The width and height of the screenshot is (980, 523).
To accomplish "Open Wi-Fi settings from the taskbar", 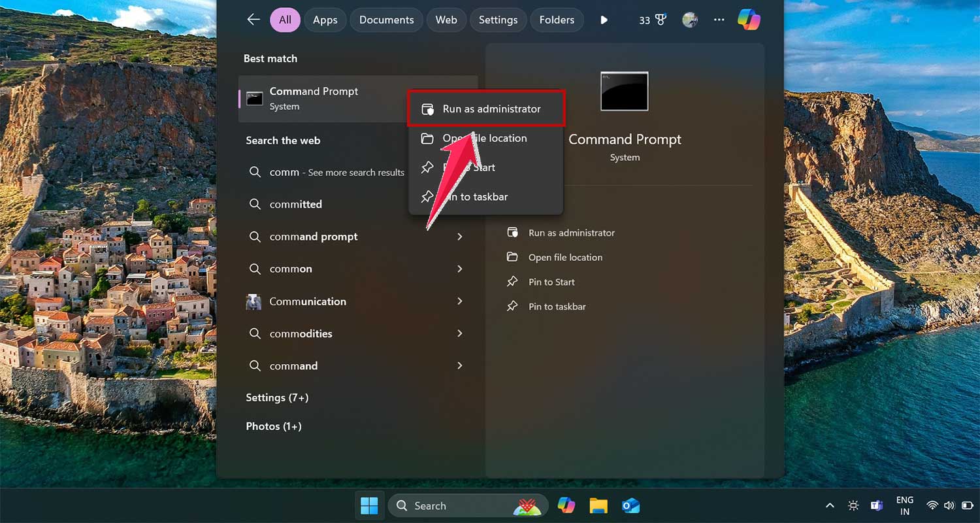I will [932, 505].
